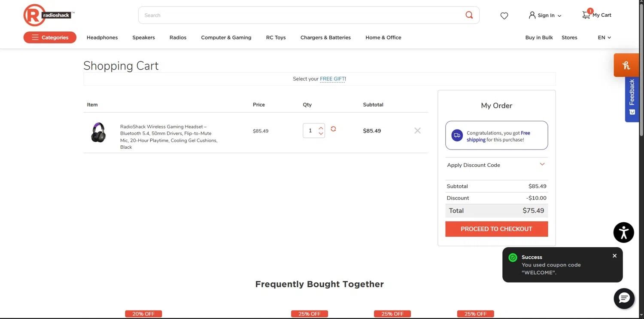Click the free shipping truck icon

[x=457, y=135]
